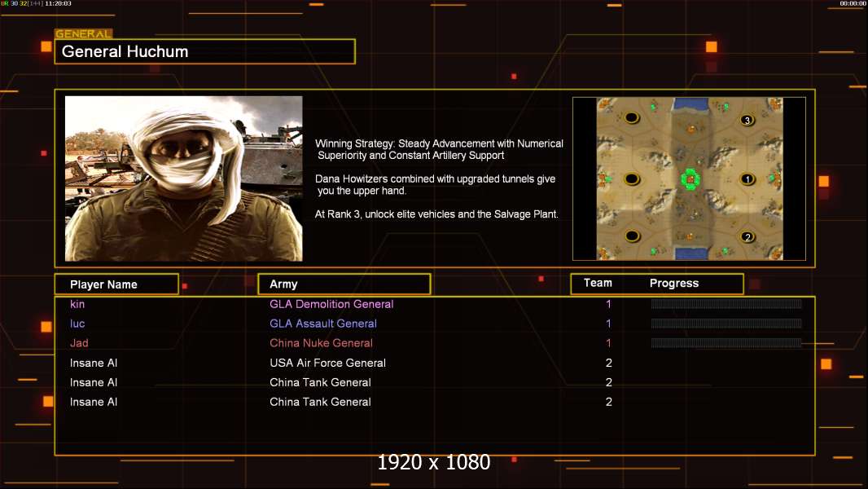Click the Dana Howitzers tip text
Image resolution: width=868 pixels, height=489 pixels.
click(435, 184)
